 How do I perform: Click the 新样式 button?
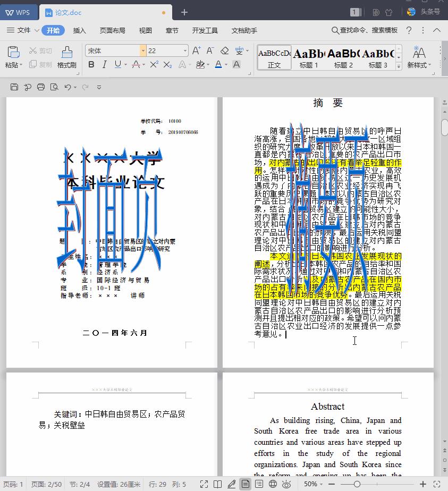pyautogui.click(x=419, y=57)
